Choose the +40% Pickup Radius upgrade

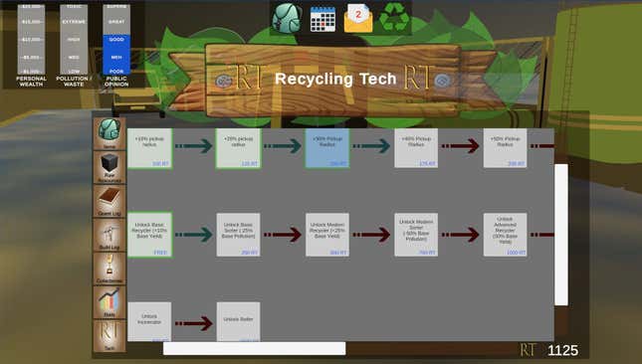click(416, 148)
